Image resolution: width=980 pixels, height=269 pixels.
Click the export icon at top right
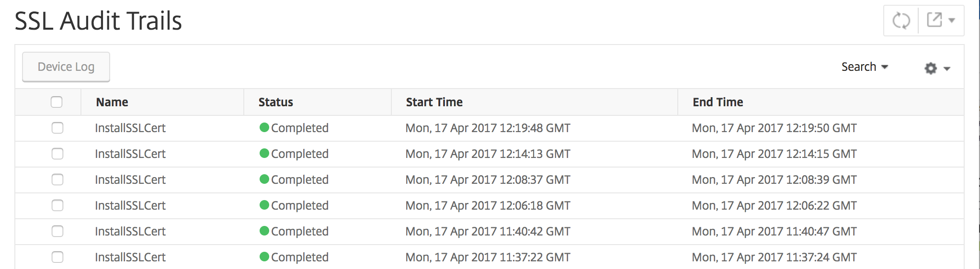coord(934,20)
